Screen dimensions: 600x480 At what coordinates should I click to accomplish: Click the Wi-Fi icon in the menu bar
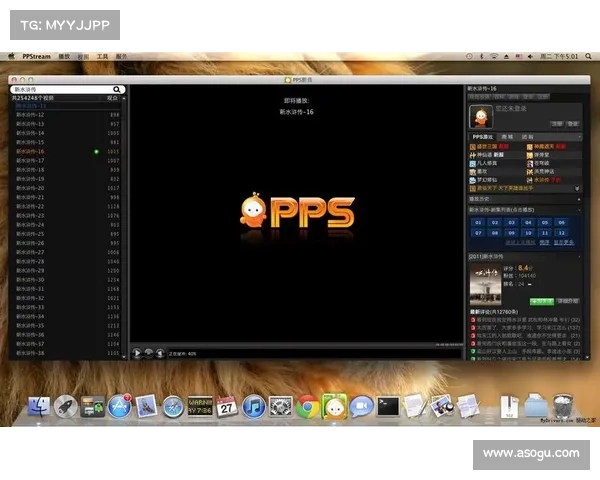(x=494, y=56)
